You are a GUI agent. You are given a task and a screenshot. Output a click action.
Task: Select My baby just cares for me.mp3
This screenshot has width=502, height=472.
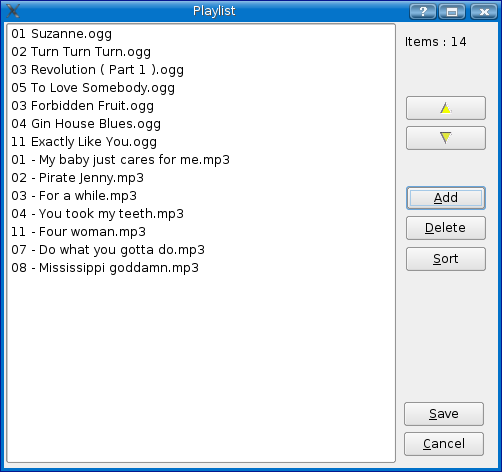point(201,160)
